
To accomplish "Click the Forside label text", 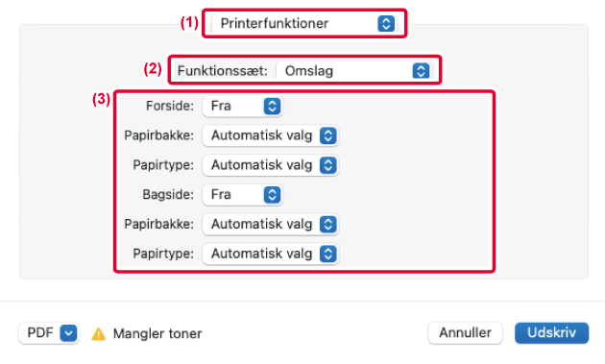I will (170, 106).
